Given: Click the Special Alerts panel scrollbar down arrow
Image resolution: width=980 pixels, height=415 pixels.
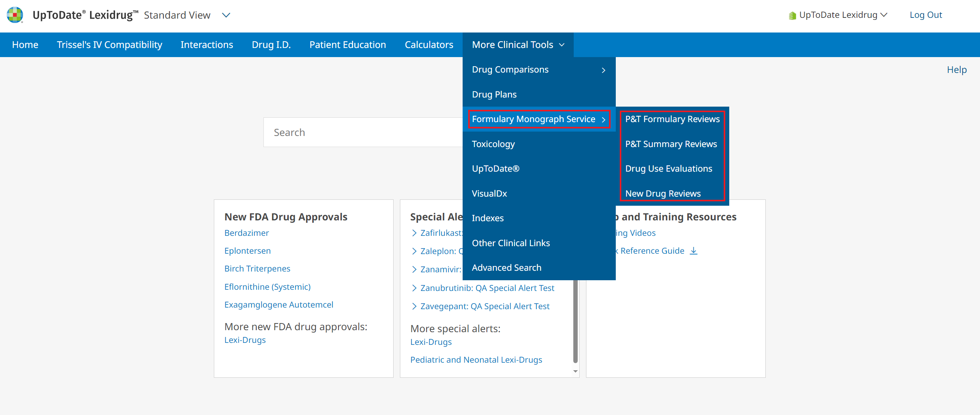Looking at the screenshot, I should click(x=575, y=371).
